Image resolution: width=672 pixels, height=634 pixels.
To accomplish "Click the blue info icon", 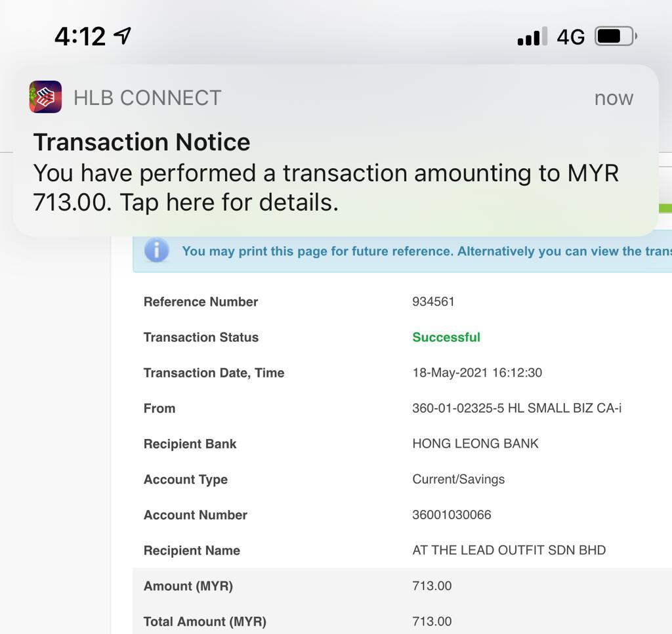I will [x=156, y=250].
